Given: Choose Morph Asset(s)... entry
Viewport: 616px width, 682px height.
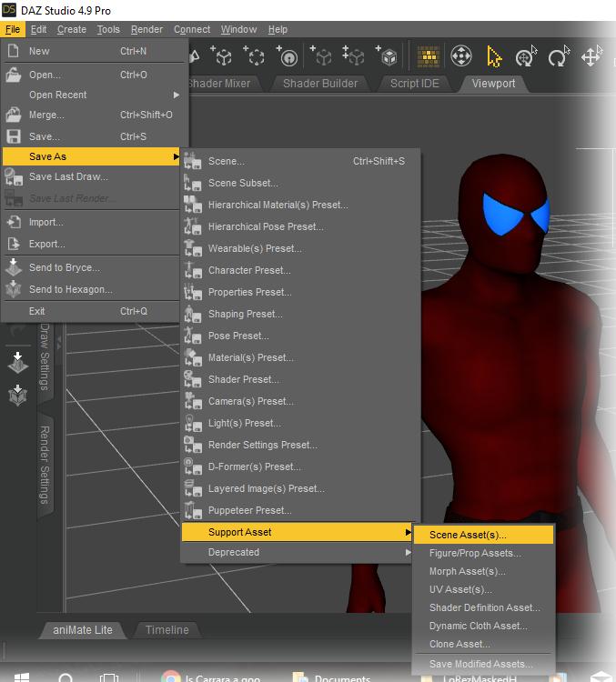Looking at the screenshot, I should (483, 571).
